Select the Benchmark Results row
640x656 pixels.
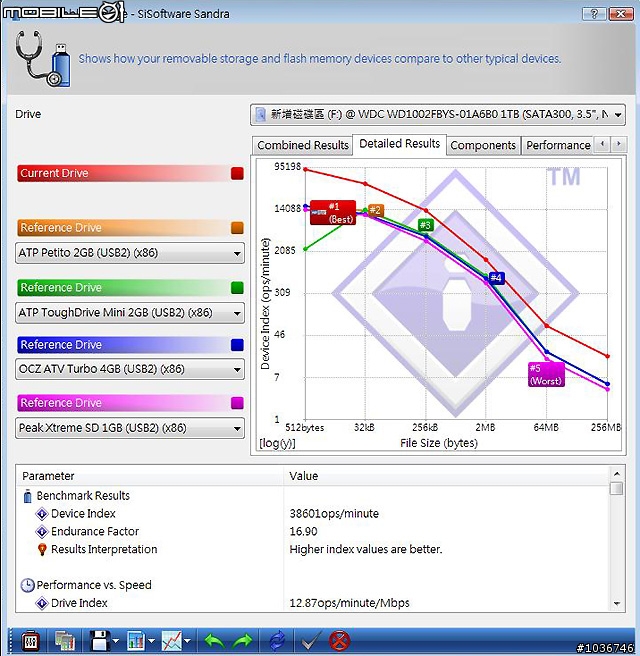click(313, 496)
